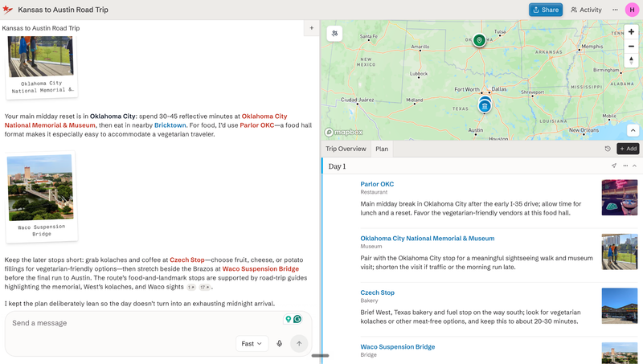
Task: Open Day 1 more options menu
Action: (625, 166)
